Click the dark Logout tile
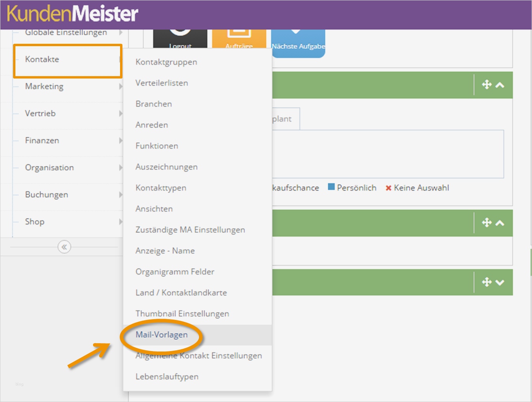532x402 pixels. coord(180,39)
